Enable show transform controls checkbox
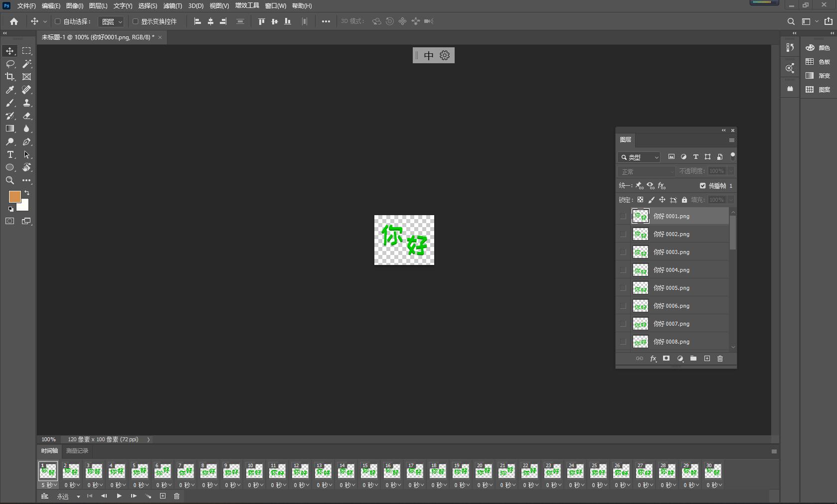Image resolution: width=837 pixels, height=504 pixels. point(135,21)
